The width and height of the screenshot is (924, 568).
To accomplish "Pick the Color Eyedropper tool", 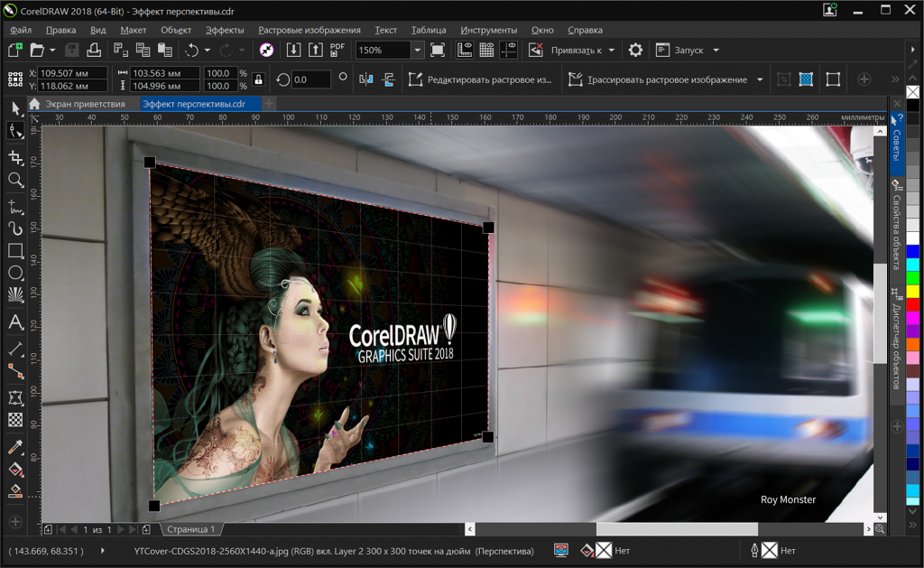I will (x=15, y=446).
